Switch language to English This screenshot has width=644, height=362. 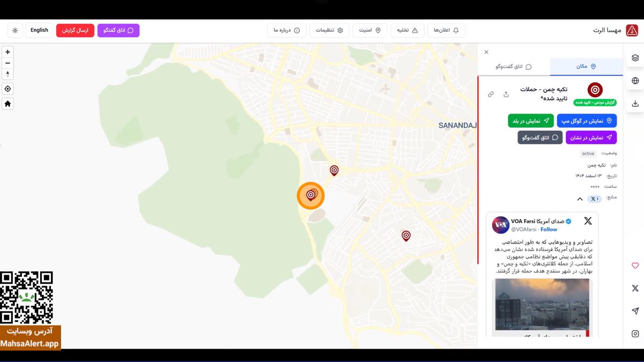[x=39, y=31]
